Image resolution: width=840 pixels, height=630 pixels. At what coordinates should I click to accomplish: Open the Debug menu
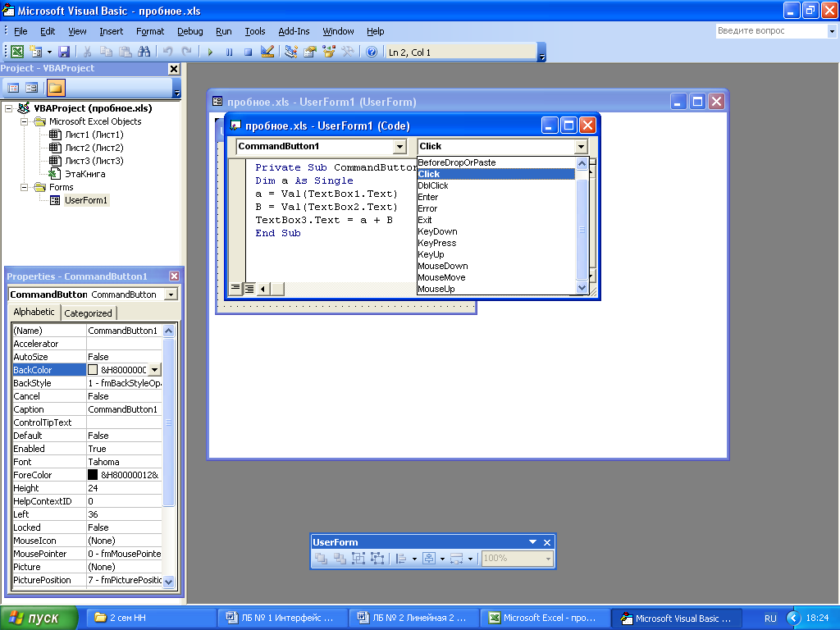click(x=190, y=32)
